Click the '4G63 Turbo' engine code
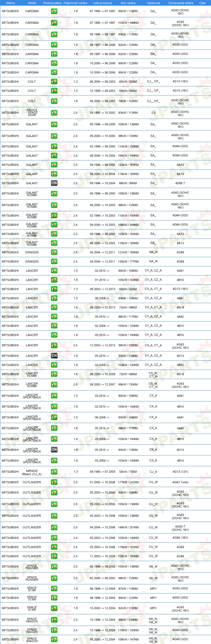Viewport: 211px width, 644px height. (180, 482)
